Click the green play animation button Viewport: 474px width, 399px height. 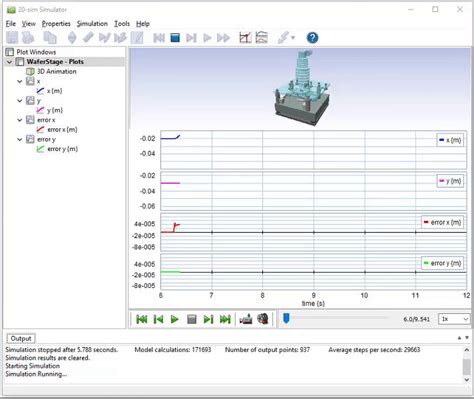tap(174, 319)
